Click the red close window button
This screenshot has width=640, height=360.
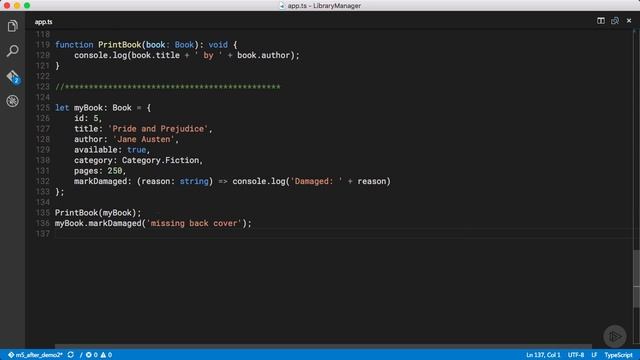[7, 6]
